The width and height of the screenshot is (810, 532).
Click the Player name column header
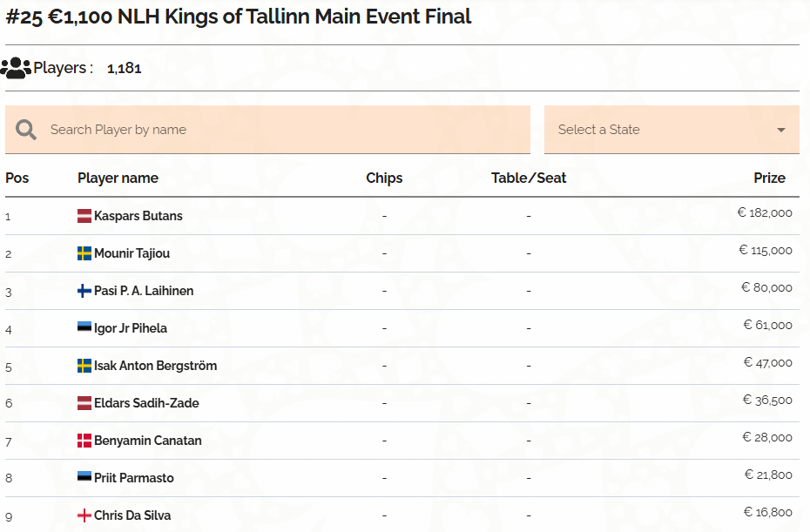(x=118, y=178)
